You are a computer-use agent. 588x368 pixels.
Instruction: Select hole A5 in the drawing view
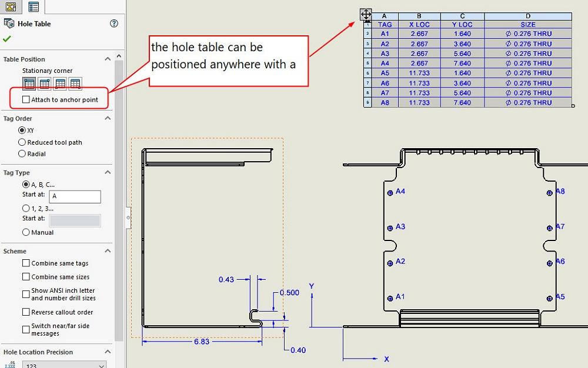[x=549, y=298]
